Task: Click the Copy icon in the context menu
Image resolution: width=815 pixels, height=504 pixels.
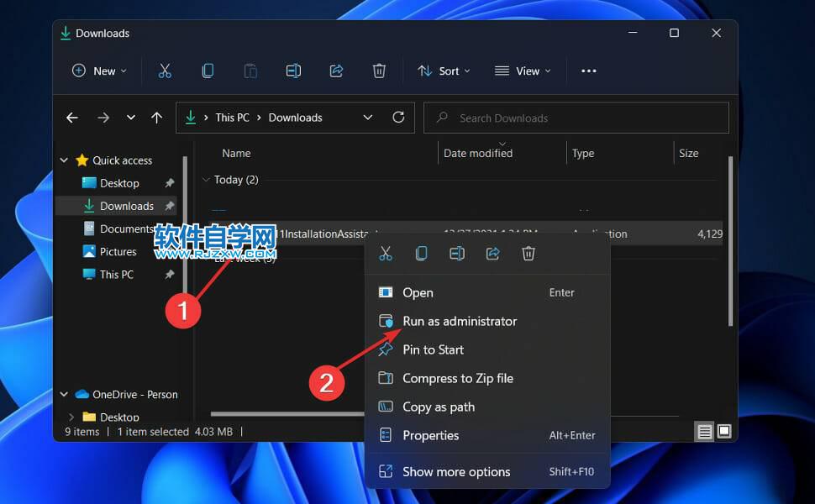Action: pyautogui.click(x=422, y=254)
